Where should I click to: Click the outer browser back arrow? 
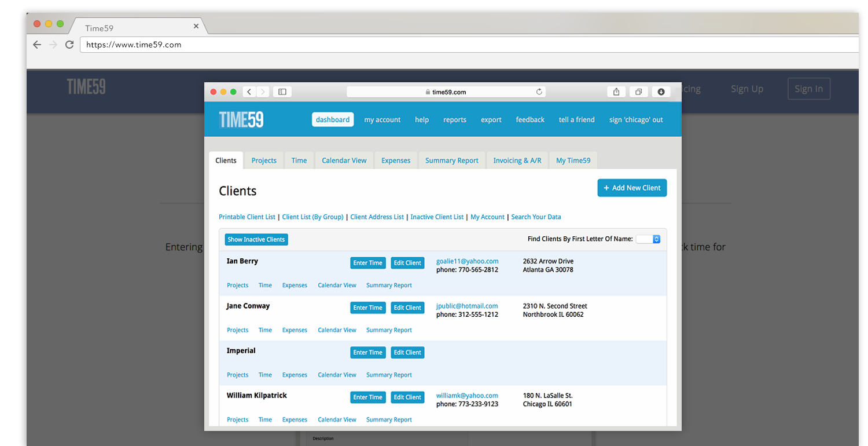click(37, 45)
